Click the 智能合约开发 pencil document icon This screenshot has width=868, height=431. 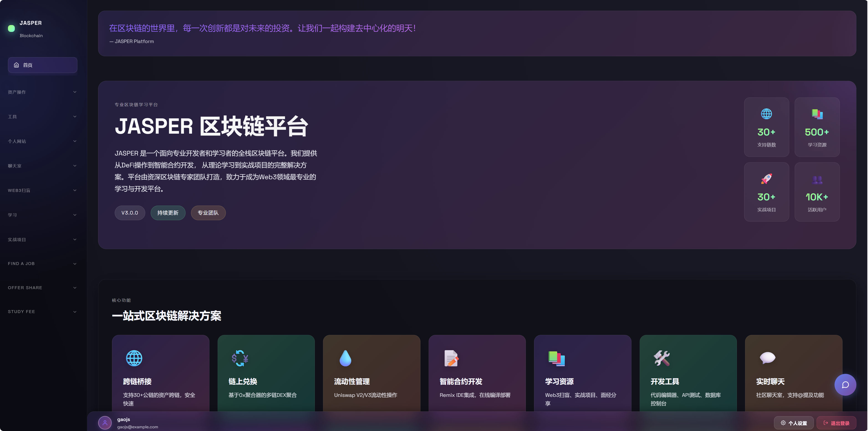pos(451,358)
